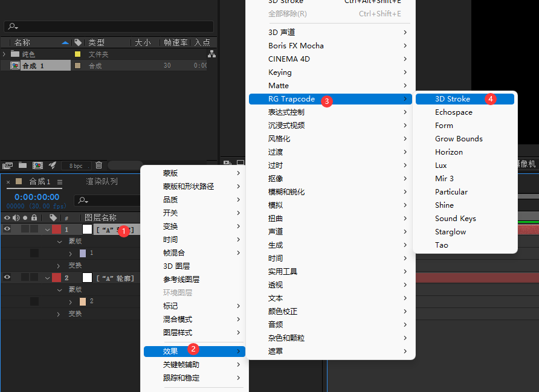Image resolution: width=539 pixels, height=392 pixels.
Task: Click the audio speaker column header icon
Action: tap(16, 217)
